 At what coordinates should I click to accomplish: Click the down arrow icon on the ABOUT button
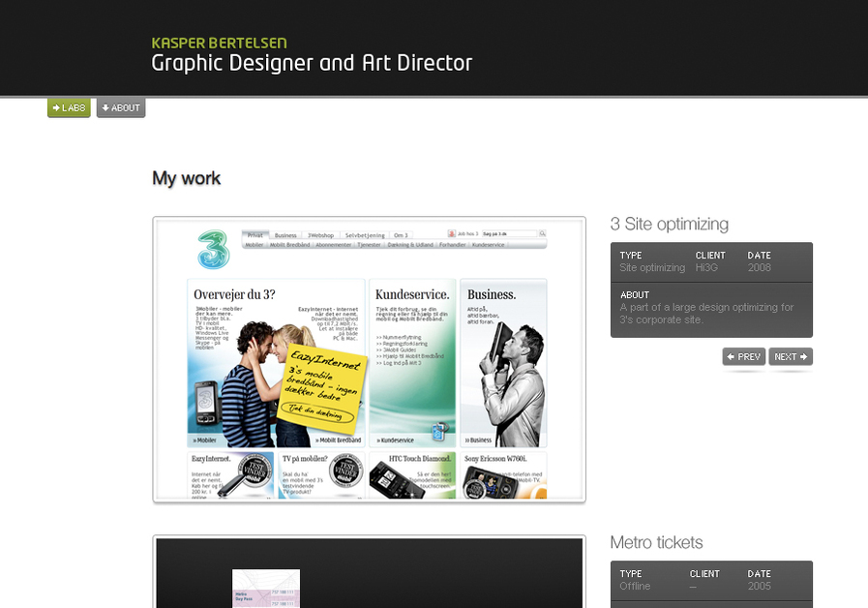(x=104, y=107)
